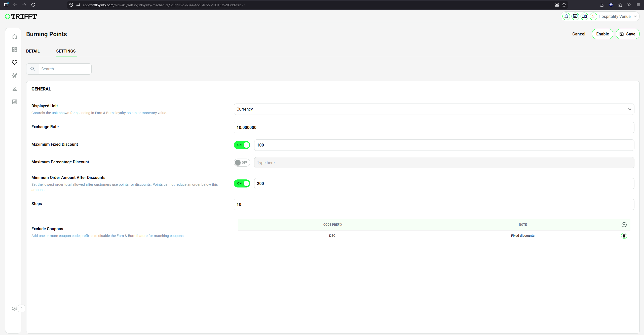The height and width of the screenshot is (335, 644).
Task: Toggle off Maximum Fixed Discount switch
Action: 242,145
